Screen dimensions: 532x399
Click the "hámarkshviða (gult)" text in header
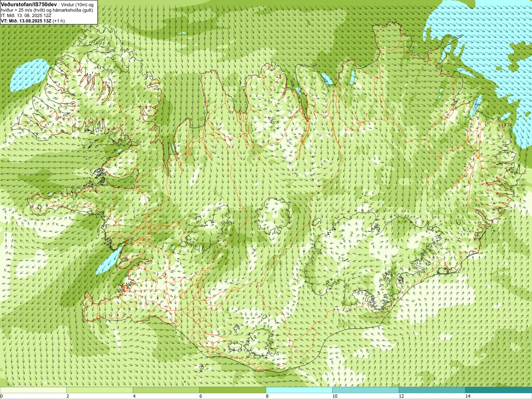click(74, 10)
